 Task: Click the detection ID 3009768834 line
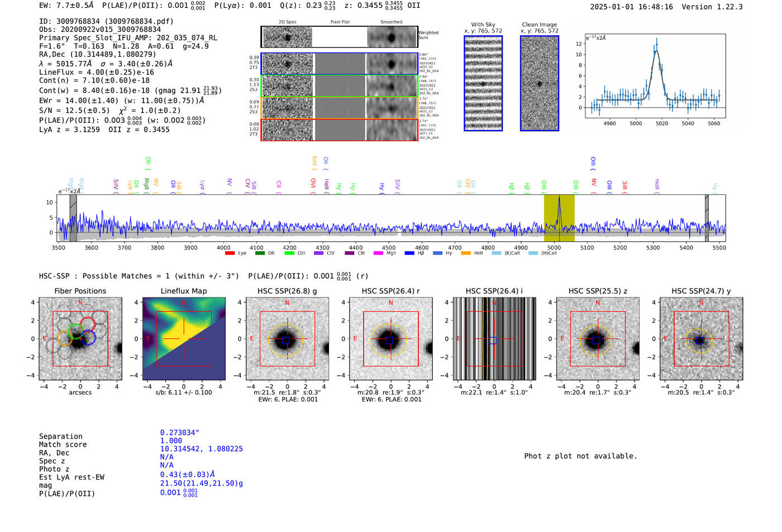coord(106,21)
